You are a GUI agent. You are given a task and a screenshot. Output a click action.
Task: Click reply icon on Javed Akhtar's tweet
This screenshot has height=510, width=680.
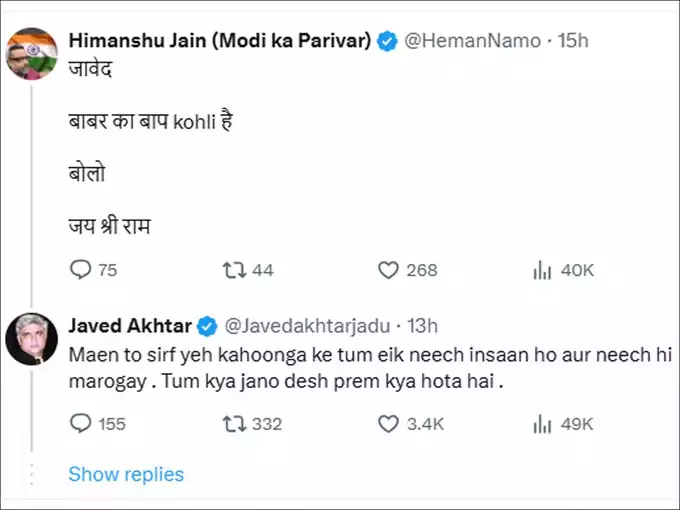point(80,424)
